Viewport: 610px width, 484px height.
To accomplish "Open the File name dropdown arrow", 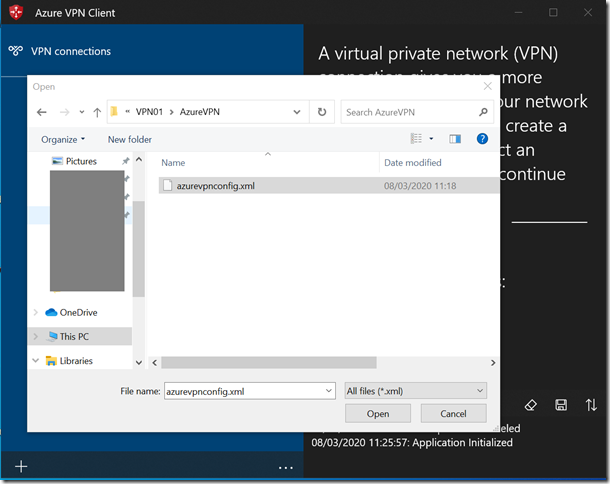I will click(x=329, y=391).
